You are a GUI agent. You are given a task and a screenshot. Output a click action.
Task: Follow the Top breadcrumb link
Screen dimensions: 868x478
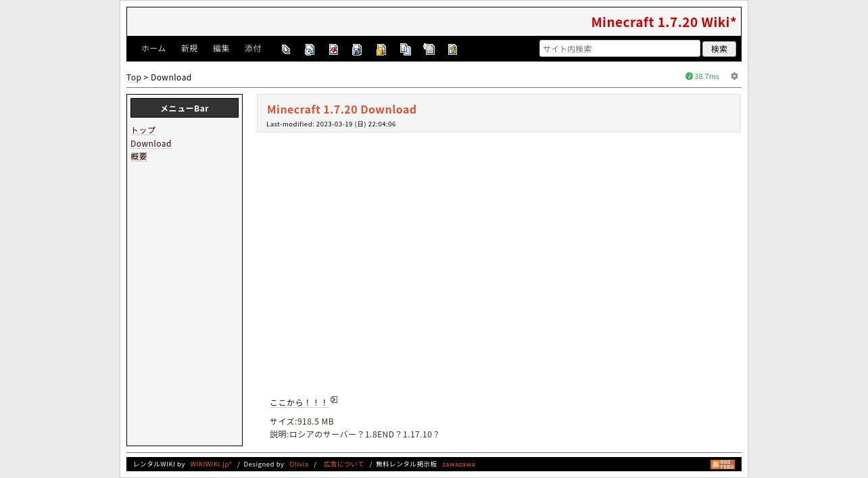coord(134,77)
